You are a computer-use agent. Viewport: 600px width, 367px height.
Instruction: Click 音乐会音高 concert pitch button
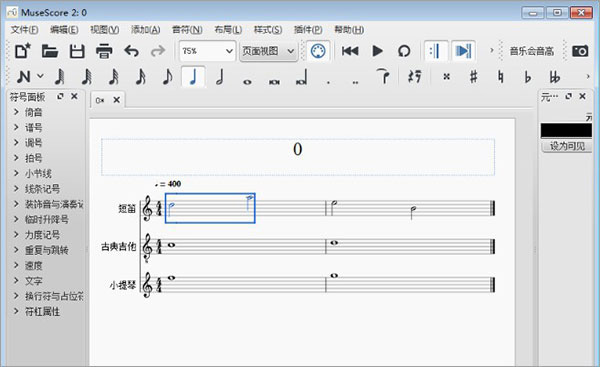tap(532, 51)
